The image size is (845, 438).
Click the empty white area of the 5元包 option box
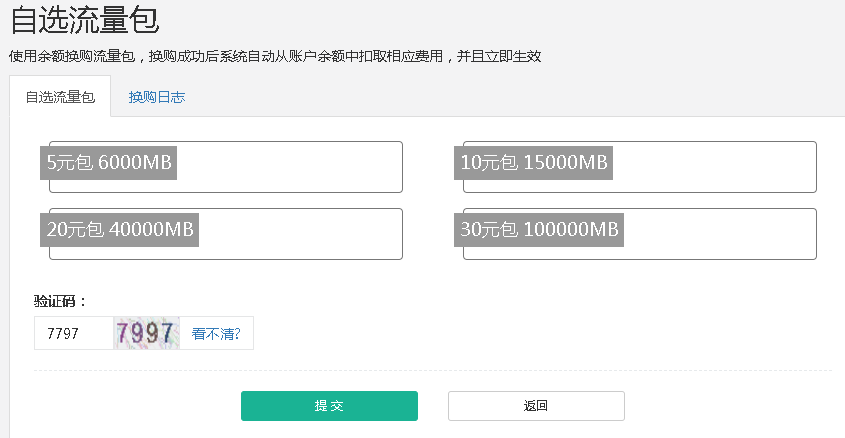coord(291,167)
